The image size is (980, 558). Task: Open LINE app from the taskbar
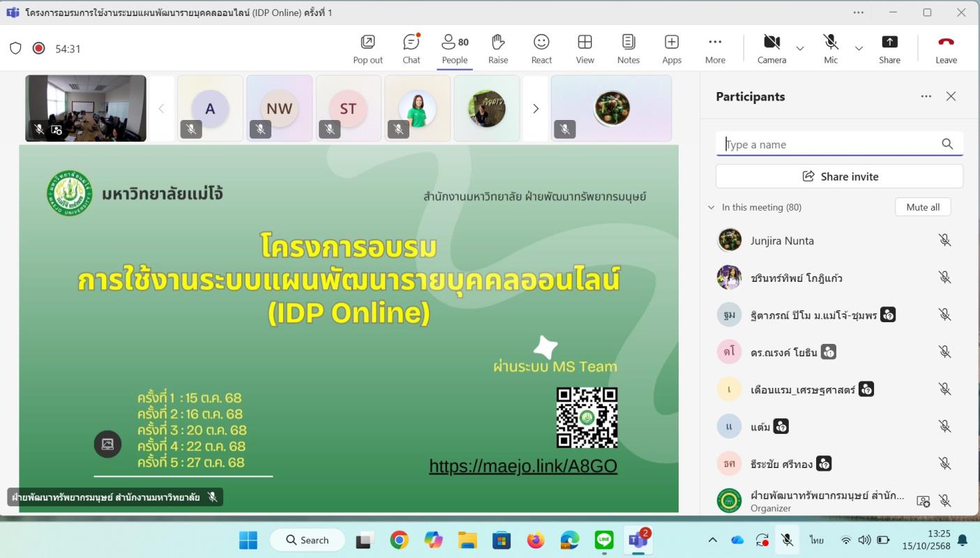point(604,541)
